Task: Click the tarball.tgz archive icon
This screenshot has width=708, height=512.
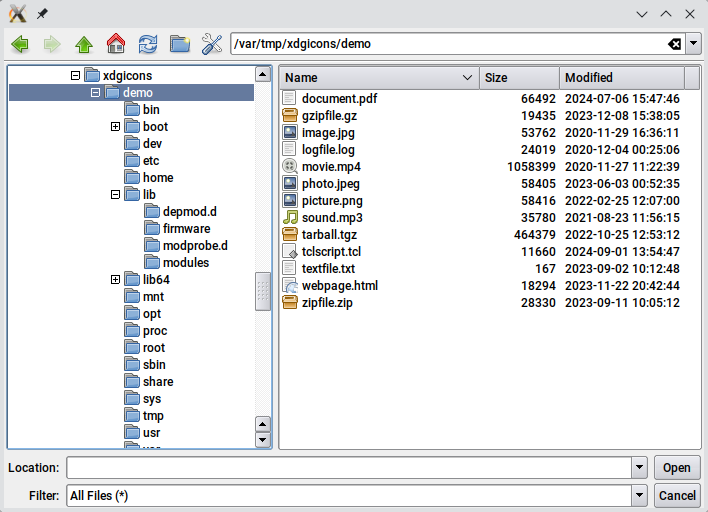Action: 290,234
